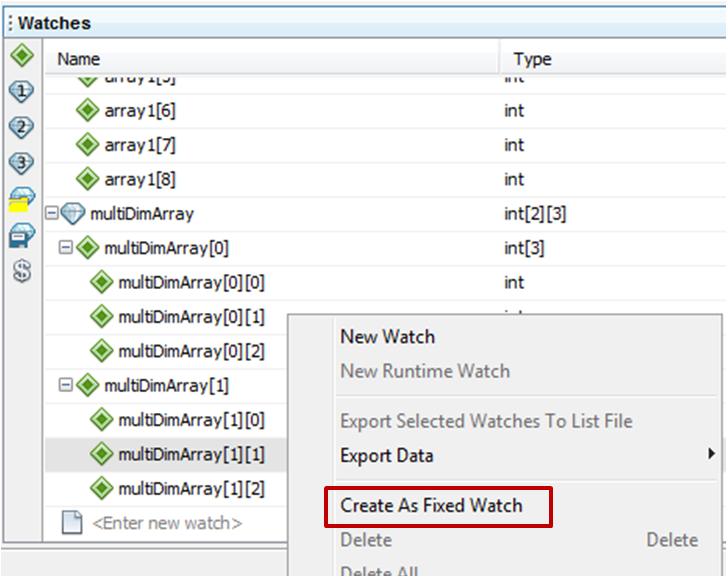Select the multiDimArray[0][0] row name
Viewport: 727px width, 577px height.
[x=191, y=282]
